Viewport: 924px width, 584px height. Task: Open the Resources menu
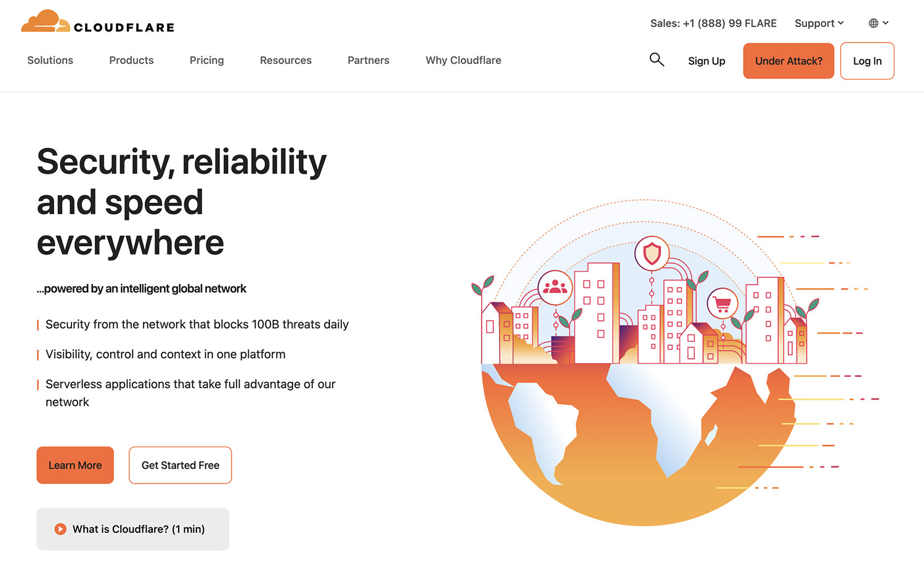coord(286,60)
